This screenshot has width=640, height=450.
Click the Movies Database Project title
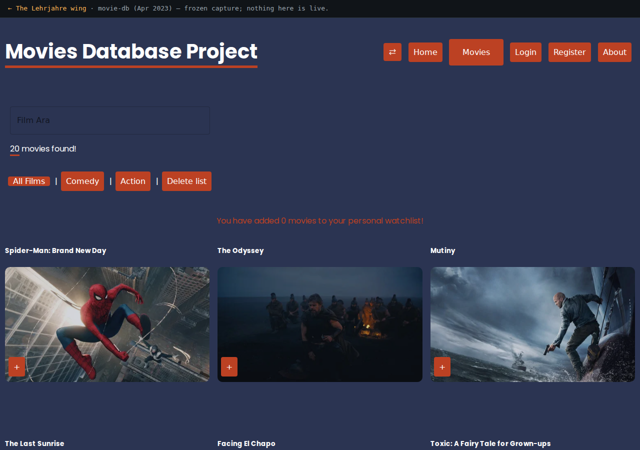(131, 52)
